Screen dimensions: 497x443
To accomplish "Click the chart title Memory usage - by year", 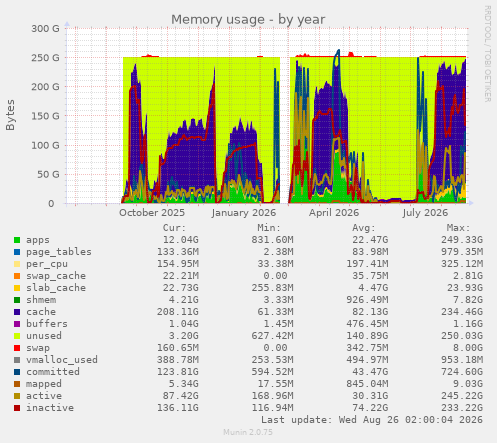I will [x=248, y=20].
